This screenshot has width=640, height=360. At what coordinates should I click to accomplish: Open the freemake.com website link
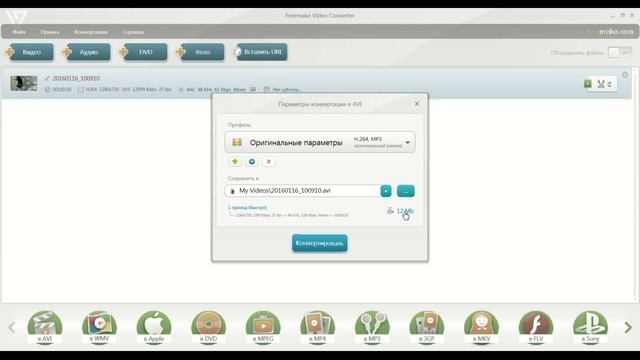tap(609, 31)
